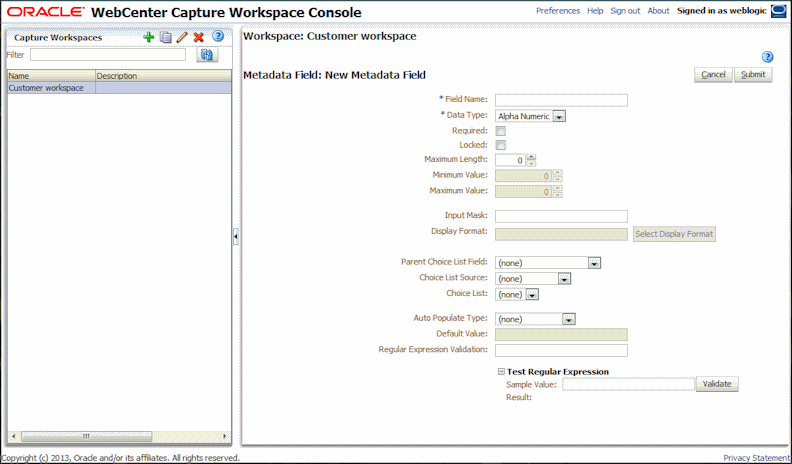Focus the Regular Expression Validation field
The height and width of the screenshot is (464, 792).
tap(561, 350)
